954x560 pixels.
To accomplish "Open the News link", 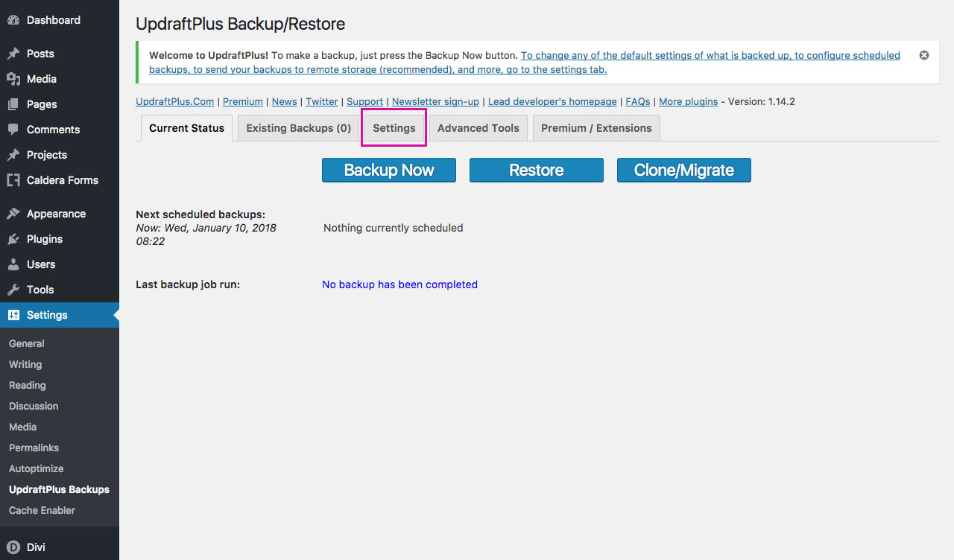I will pyautogui.click(x=284, y=102).
